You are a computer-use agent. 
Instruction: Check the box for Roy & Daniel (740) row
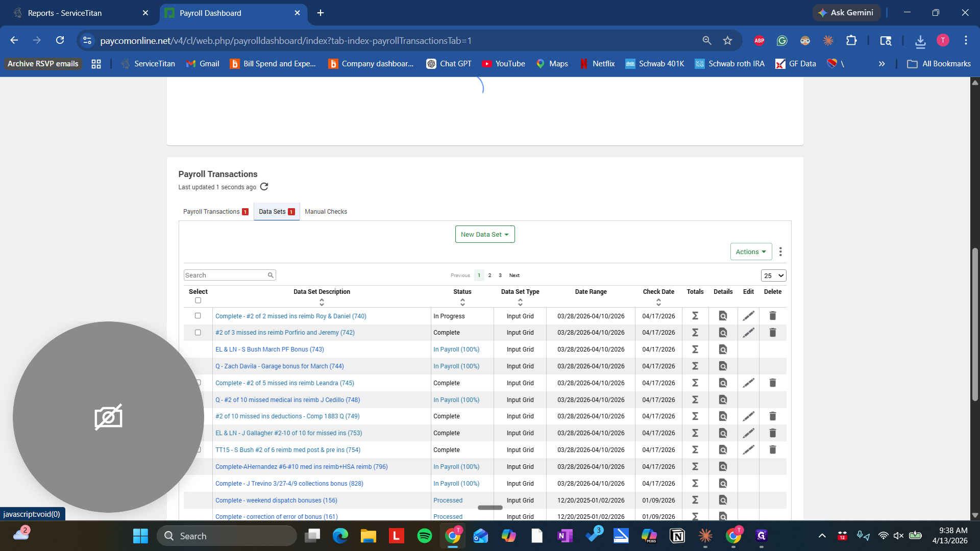click(198, 316)
